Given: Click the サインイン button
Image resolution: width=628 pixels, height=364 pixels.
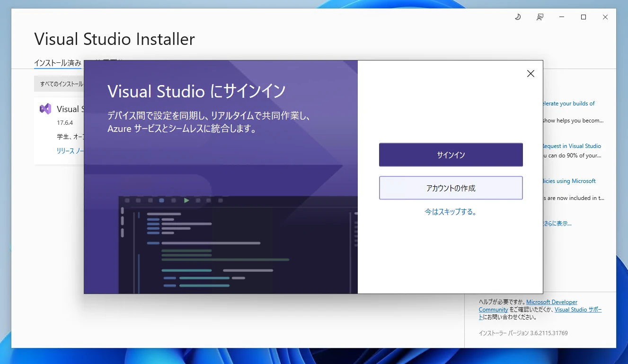Looking at the screenshot, I should click(451, 155).
